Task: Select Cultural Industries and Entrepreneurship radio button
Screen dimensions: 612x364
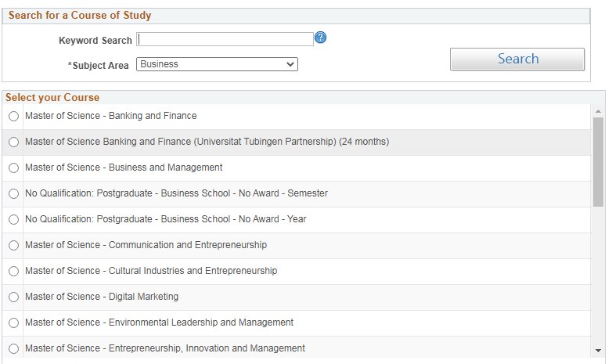Action: click(13, 271)
